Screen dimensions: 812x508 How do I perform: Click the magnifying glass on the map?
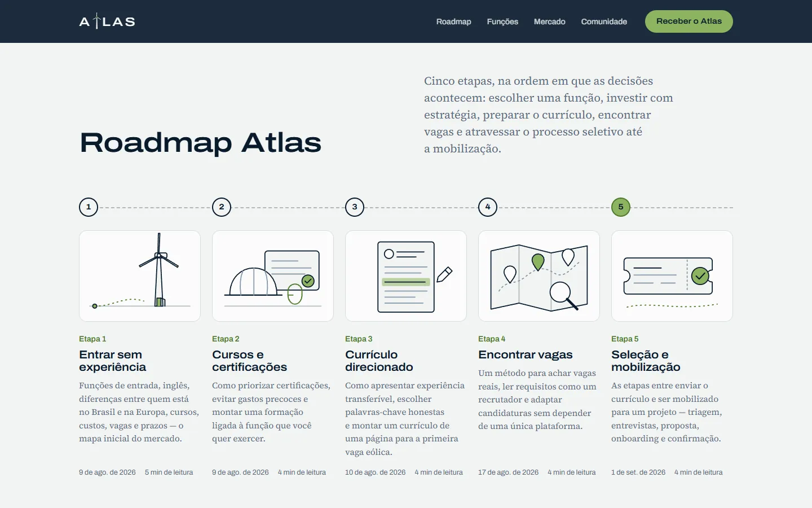pyautogui.click(x=563, y=295)
